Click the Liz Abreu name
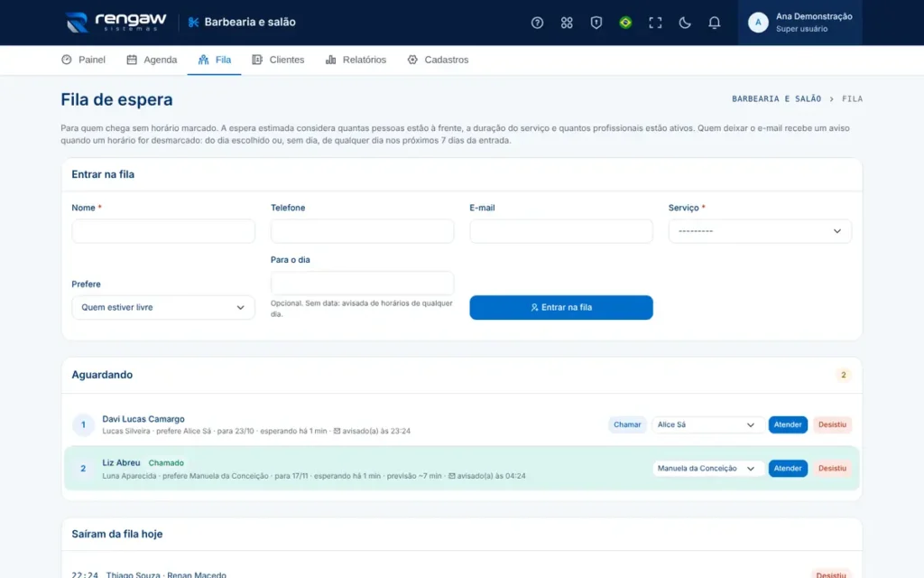Viewport: 924px width, 578px height. pos(122,462)
